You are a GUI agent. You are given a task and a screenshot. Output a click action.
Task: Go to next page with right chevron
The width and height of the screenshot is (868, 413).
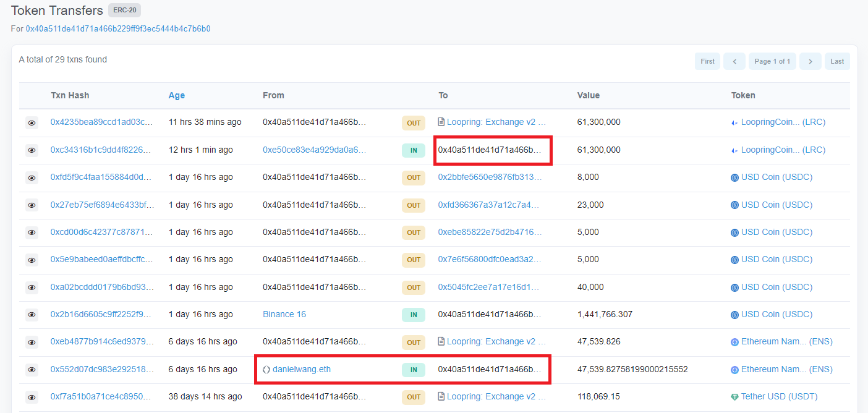[x=810, y=61]
